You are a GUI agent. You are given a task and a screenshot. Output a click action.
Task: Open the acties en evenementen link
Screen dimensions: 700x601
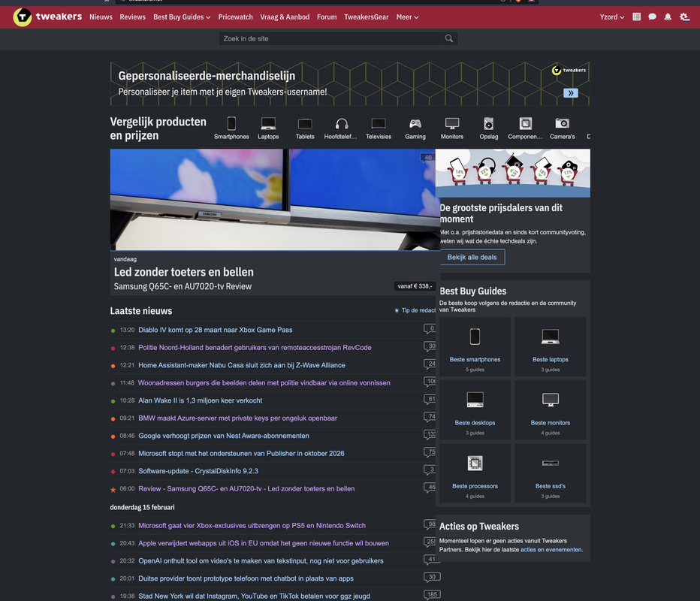551,550
